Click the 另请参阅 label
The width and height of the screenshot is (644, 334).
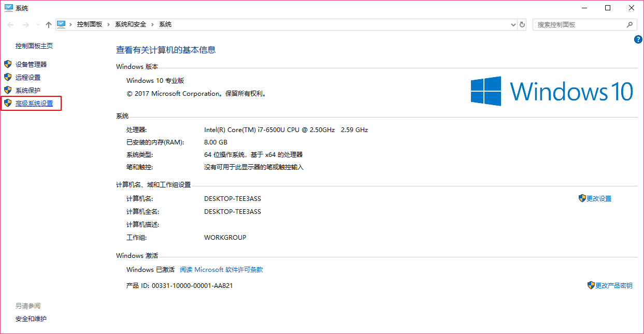[28, 306]
